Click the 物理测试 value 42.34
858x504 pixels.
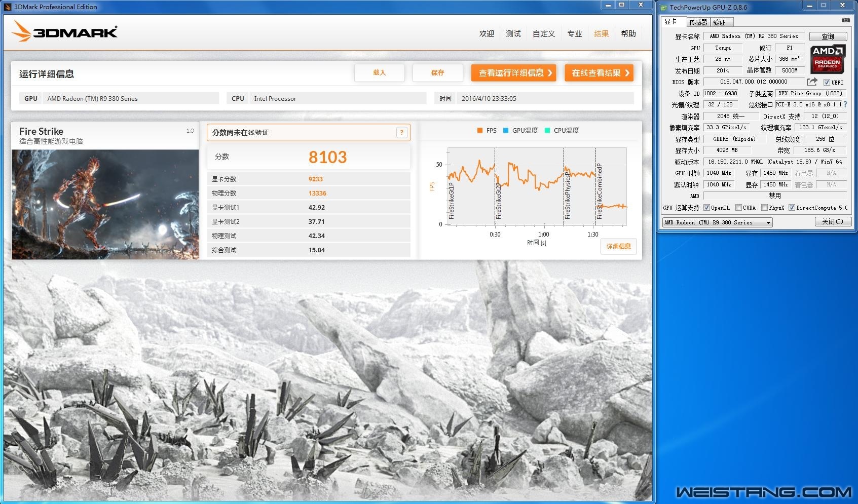(316, 236)
